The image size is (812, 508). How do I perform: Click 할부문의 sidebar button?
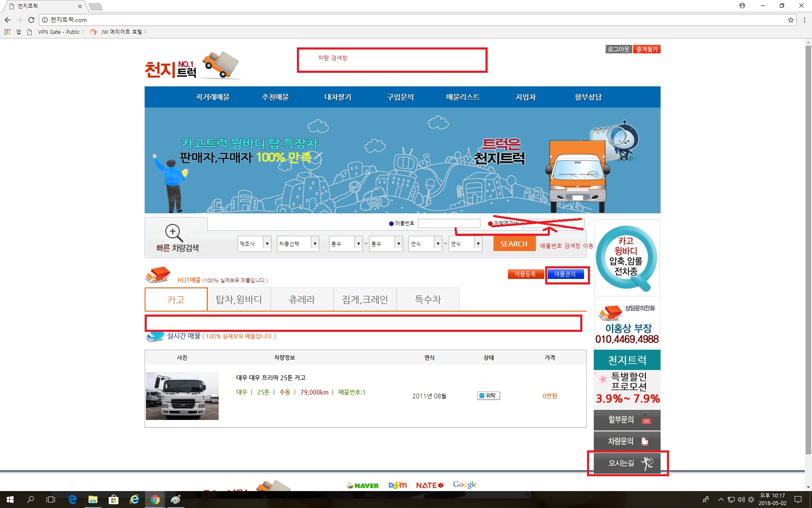(x=627, y=420)
